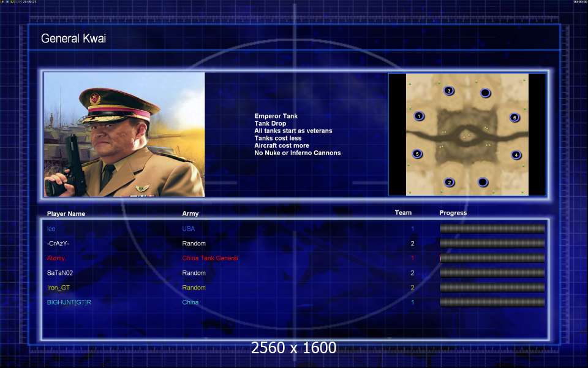588x368 pixels.
Task: Click the 'Progress' column header
Action: (453, 213)
